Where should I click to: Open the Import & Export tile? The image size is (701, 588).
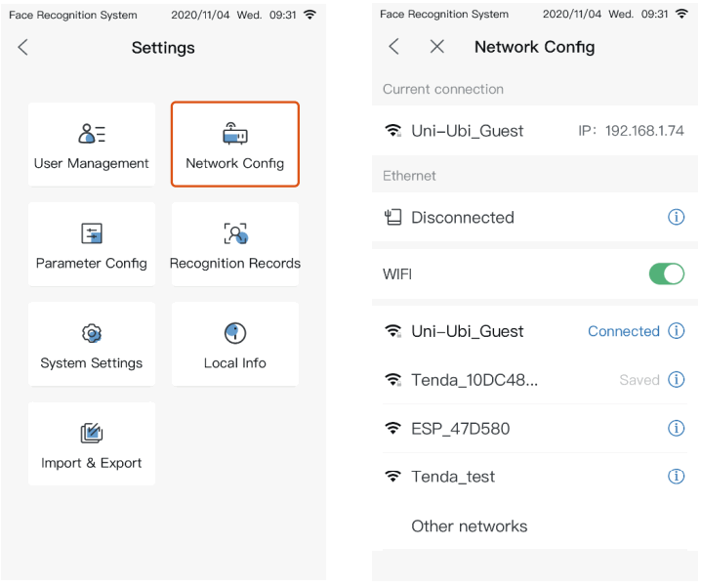coord(91,444)
